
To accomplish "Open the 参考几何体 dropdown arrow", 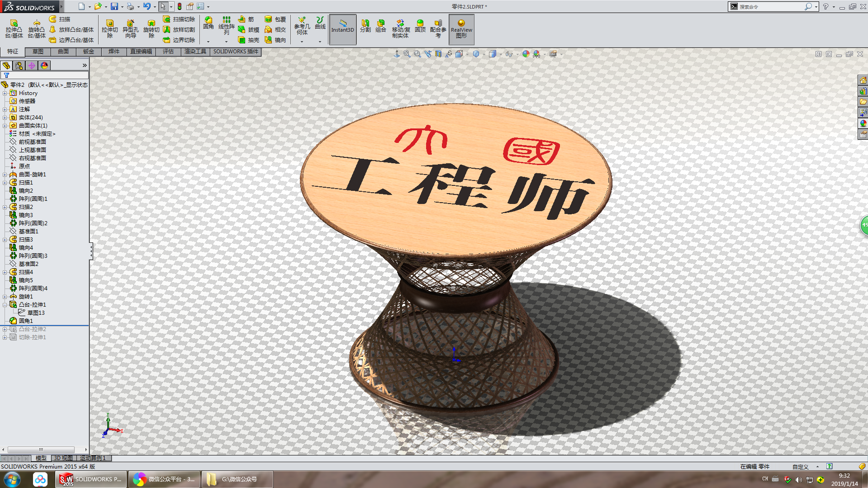I will click(x=302, y=42).
